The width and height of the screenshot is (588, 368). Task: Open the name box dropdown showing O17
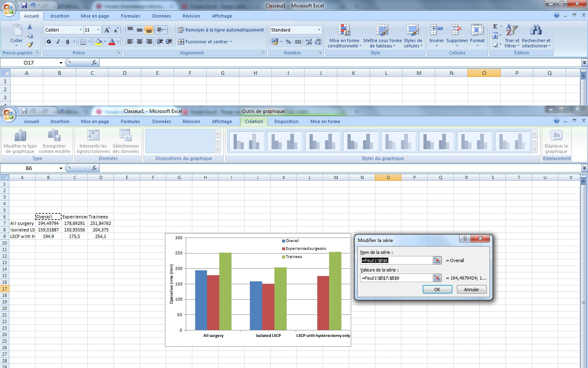click(61, 63)
